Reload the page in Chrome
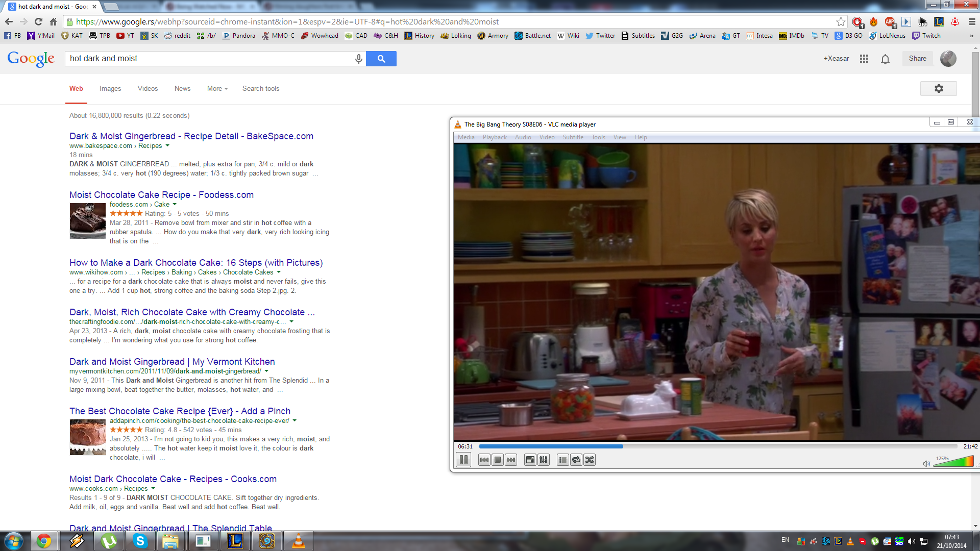 tap(38, 22)
